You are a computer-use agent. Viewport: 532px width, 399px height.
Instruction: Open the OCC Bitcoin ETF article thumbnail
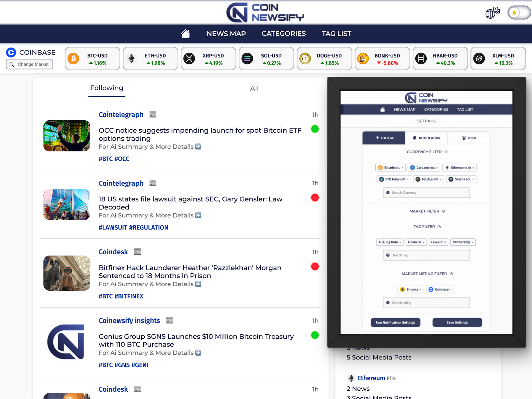67,136
